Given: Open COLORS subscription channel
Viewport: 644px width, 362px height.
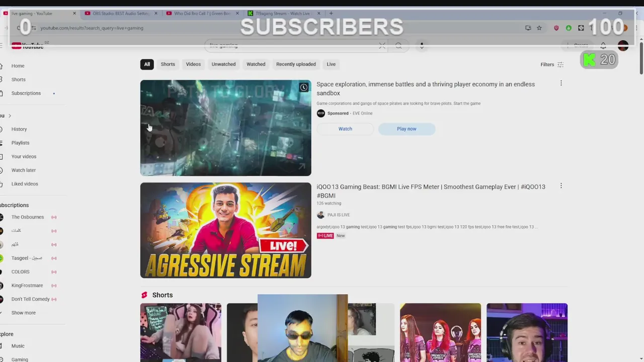Looking at the screenshot, I should point(21,271).
